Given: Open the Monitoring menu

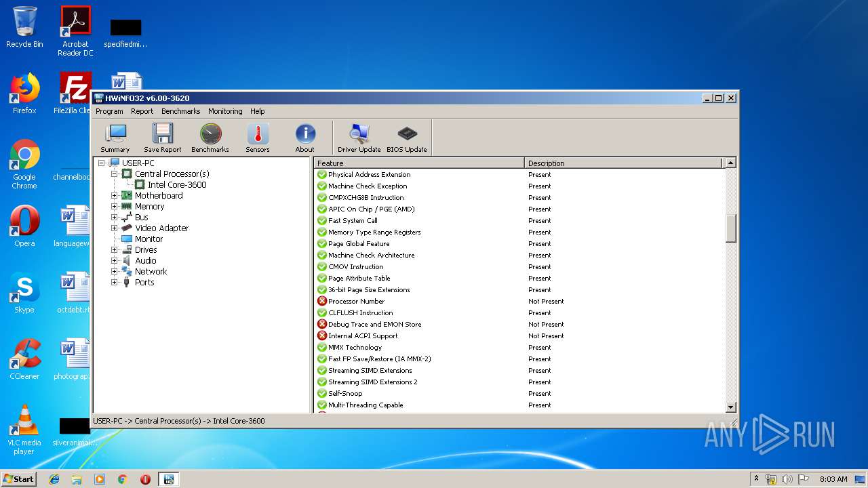Looking at the screenshot, I should (x=225, y=111).
